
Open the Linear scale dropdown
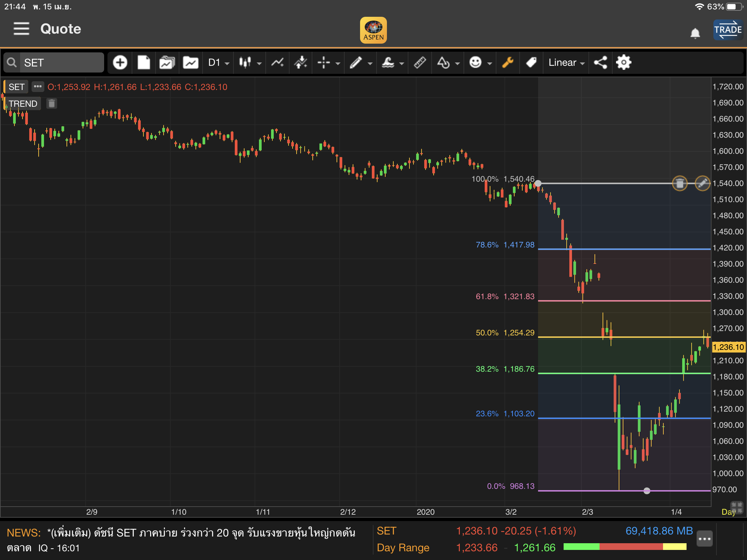coord(566,63)
